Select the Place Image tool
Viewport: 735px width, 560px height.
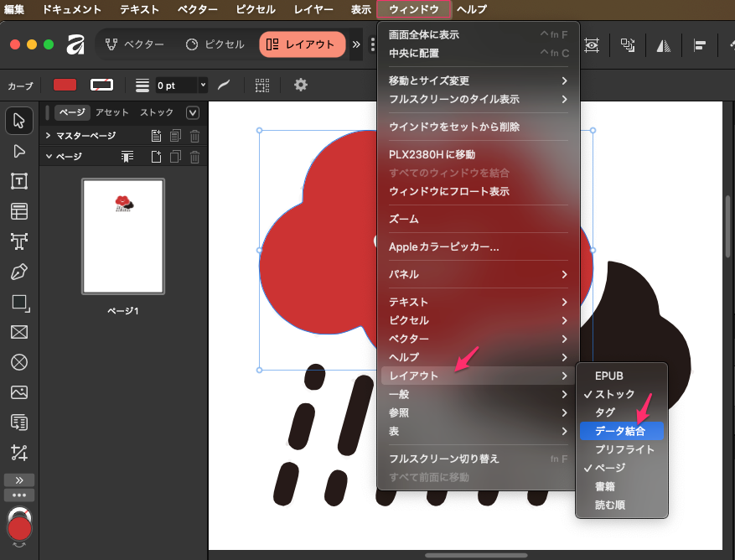point(19,392)
